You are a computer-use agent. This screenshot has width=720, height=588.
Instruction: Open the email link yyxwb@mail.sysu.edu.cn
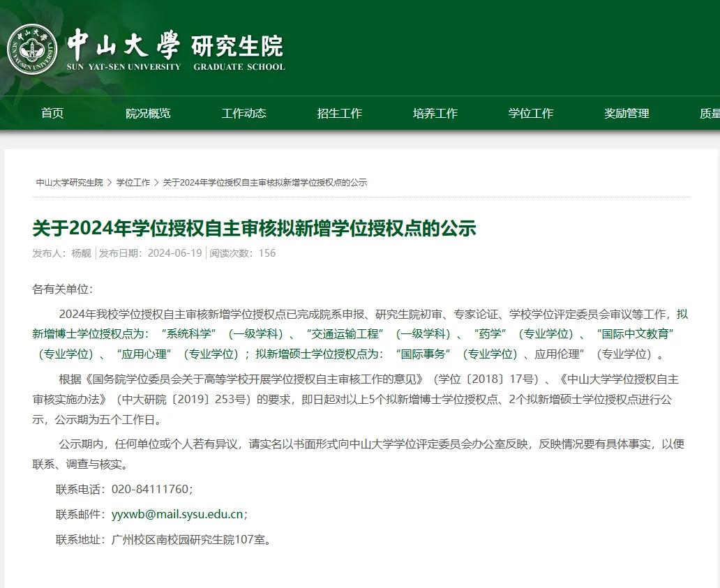(177, 515)
